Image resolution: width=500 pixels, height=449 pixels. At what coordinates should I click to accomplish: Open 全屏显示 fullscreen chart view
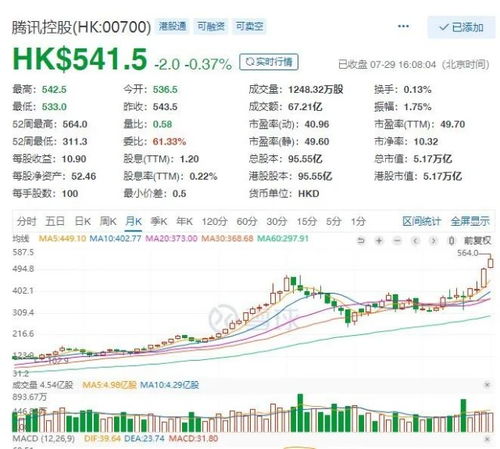(x=470, y=221)
